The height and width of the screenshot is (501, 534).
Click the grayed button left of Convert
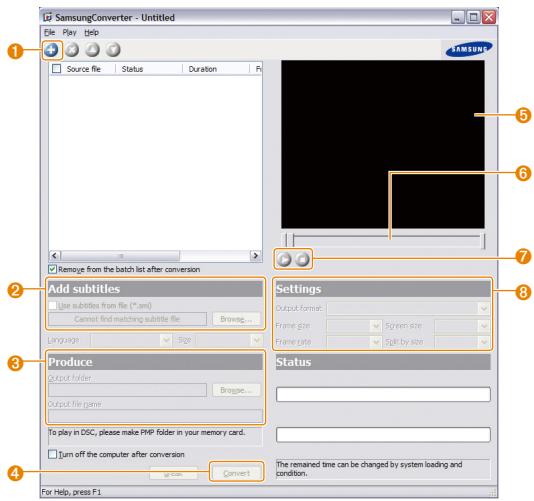(173, 474)
